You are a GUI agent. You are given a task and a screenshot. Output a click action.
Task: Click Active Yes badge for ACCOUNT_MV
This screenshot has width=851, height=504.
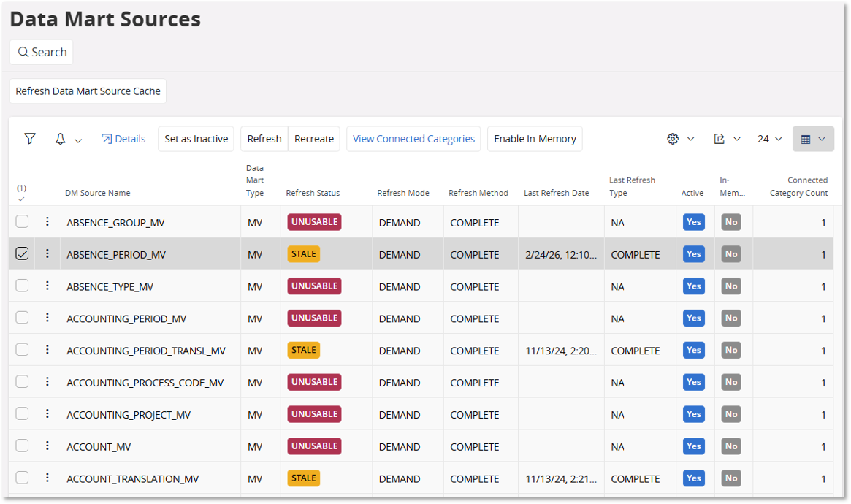pos(694,446)
